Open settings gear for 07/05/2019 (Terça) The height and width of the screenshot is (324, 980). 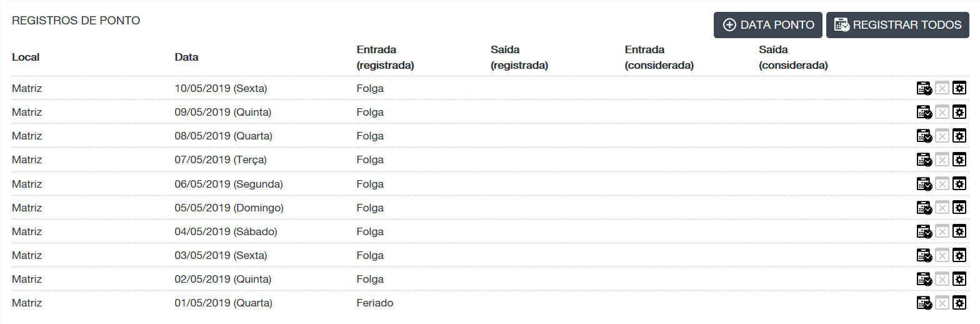959,160
